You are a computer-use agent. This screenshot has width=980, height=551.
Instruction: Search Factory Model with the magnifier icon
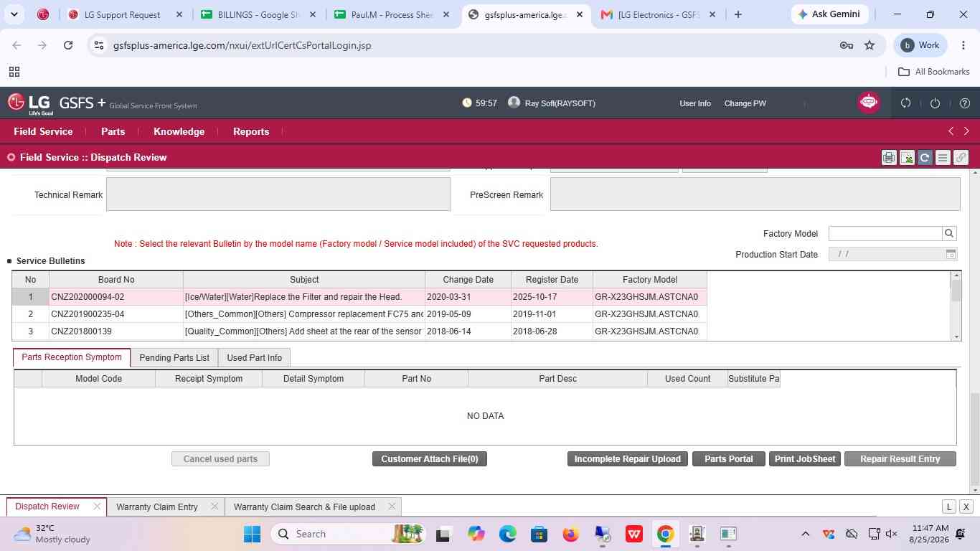949,233
